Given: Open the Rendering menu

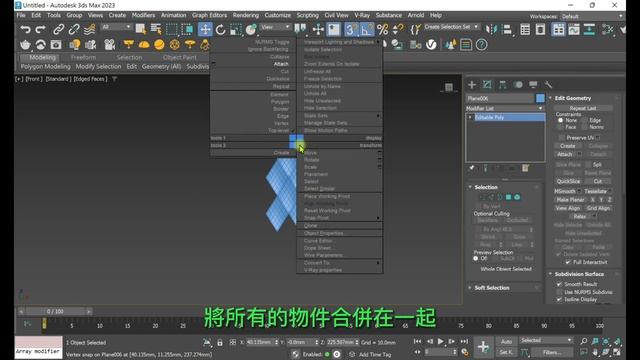Looking at the screenshot, I should pyautogui.click(x=246, y=15).
